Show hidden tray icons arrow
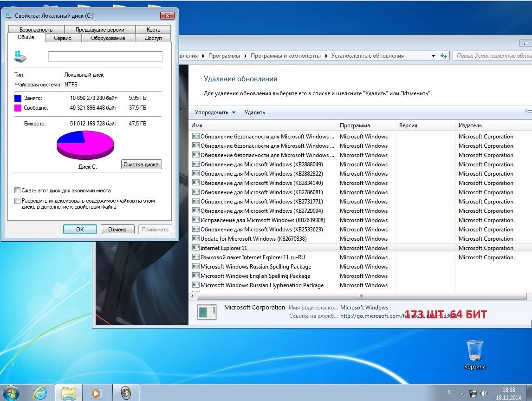The width and height of the screenshot is (532, 401). [x=461, y=394]
